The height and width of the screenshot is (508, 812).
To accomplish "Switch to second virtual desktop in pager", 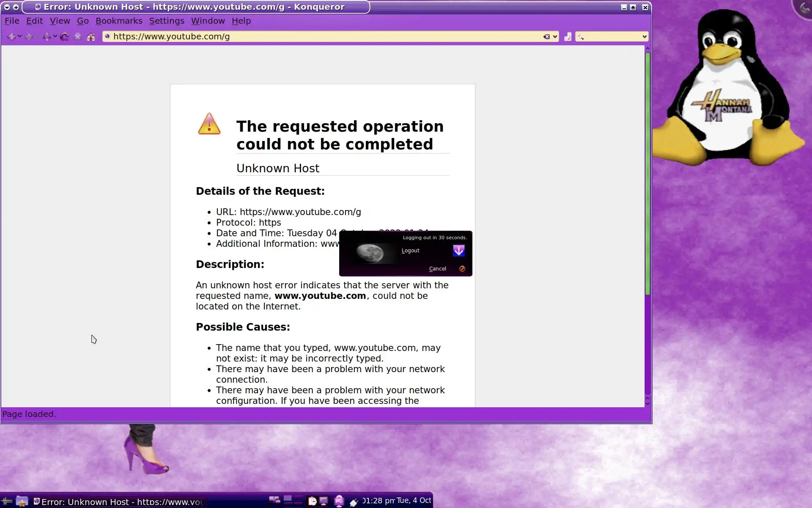I will (298, 498).
